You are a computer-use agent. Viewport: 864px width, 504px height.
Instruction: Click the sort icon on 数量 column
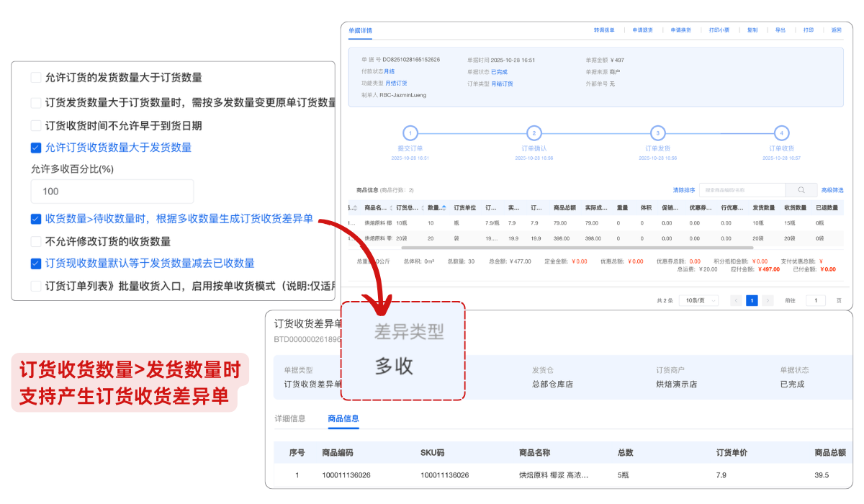click(444, 207)
